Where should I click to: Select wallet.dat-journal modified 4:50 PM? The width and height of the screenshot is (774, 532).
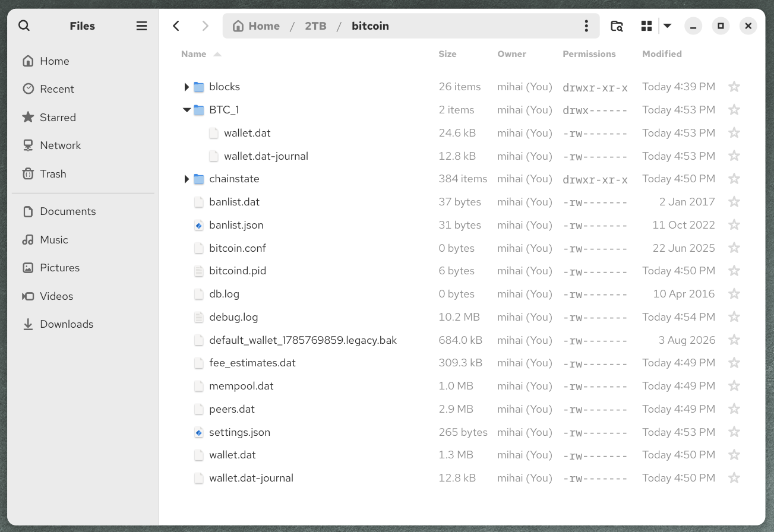click(251, 478)
